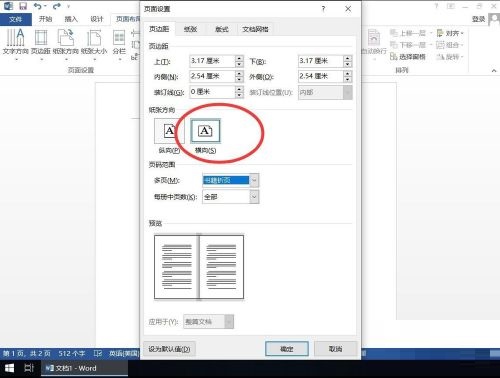500x378 pixels.
Task: Increase the 内侧 inside margin value
Action: [x=239, y=73]
